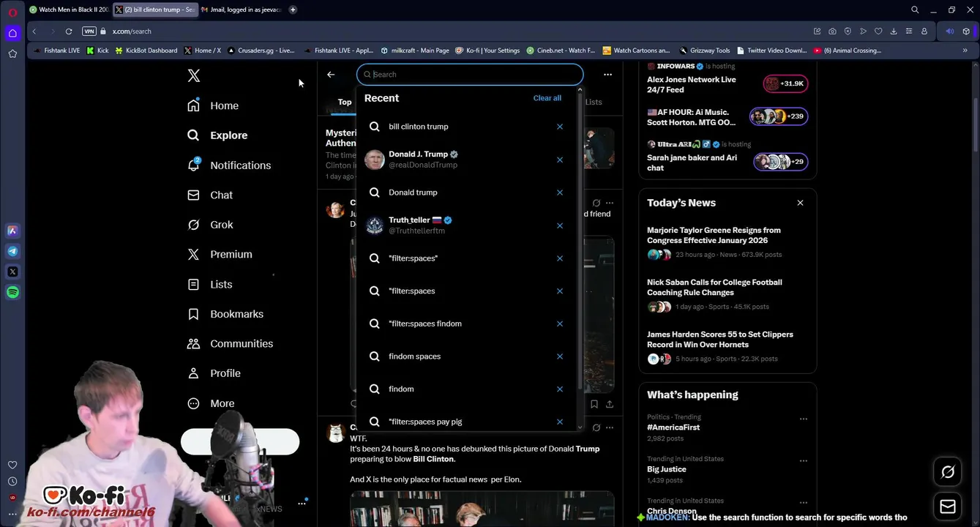The height and width of the screenshot is (527, 980).
Task: Toggle the VPN badge in address bar
Action: click(x=89, y=31)
